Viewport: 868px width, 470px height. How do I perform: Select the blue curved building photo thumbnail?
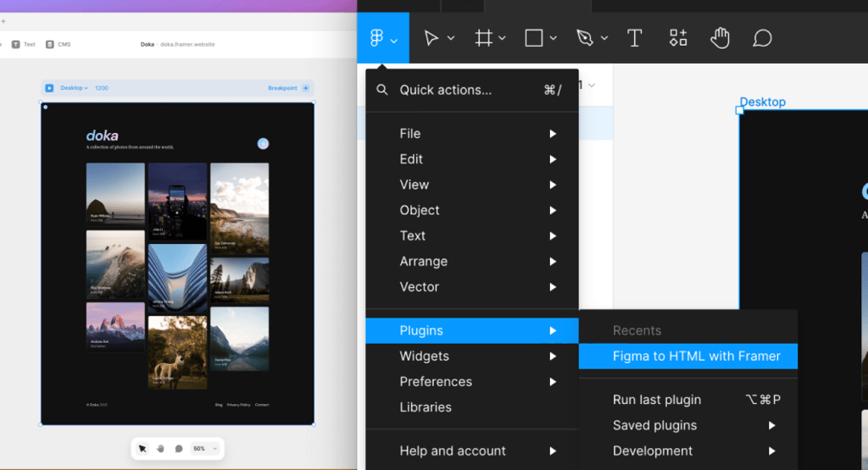click(x=177, y=278)
